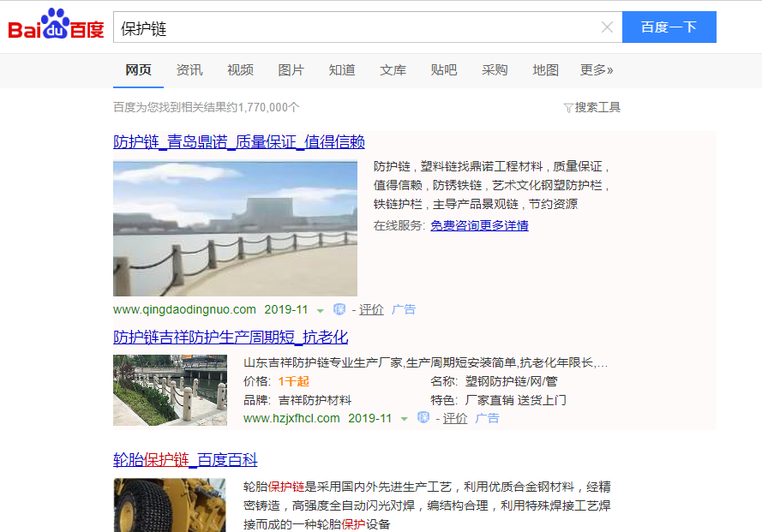Open result 防护链吉祥防护生产周期短_抗老化
Screen dimensions: 762x532
[x=231, y=338]
